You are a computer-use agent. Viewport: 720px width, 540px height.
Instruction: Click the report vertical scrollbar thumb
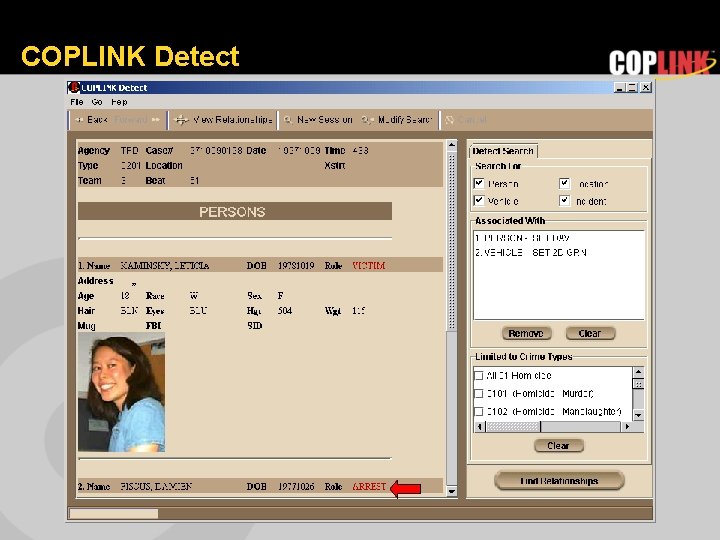[451, 241]
